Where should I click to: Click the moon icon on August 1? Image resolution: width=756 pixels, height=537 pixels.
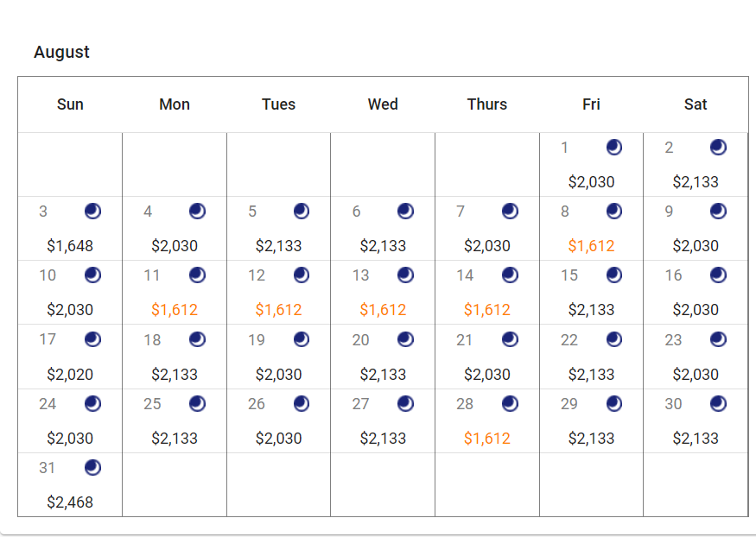tap(613, 148)
